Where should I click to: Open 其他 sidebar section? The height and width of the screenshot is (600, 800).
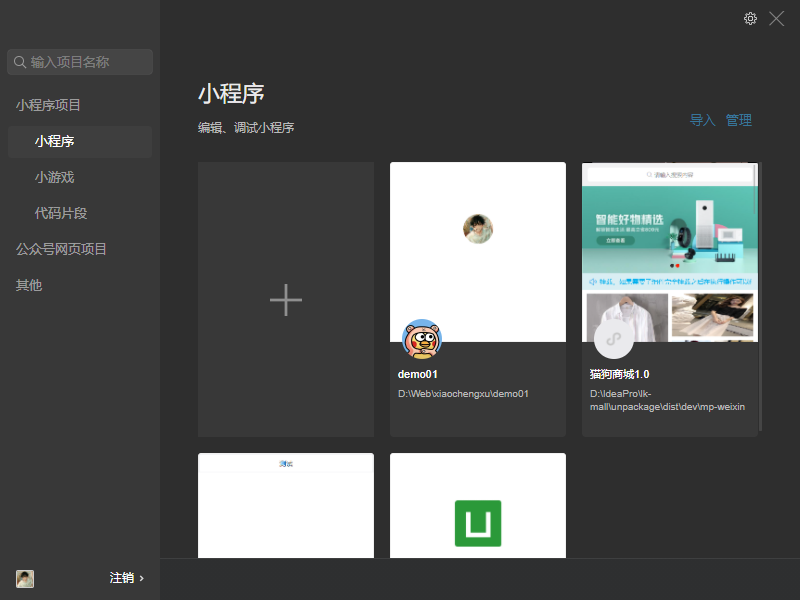pyautogui.click(x=29, y=285)
